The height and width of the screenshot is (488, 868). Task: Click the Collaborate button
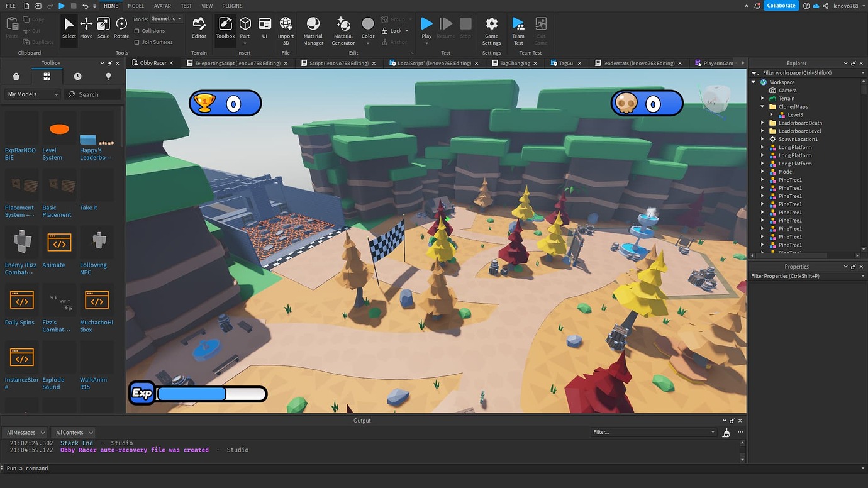[781, 5]
